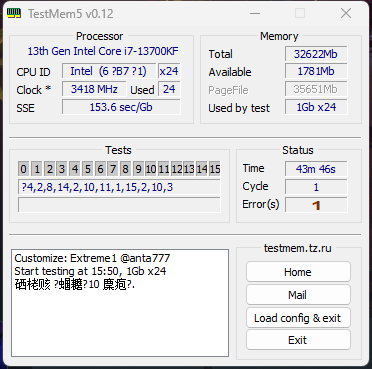Image resolution: width=372 pixels, height=369 pixels.
Task: Click the testmem.tz.ru label
Action: 298,248
